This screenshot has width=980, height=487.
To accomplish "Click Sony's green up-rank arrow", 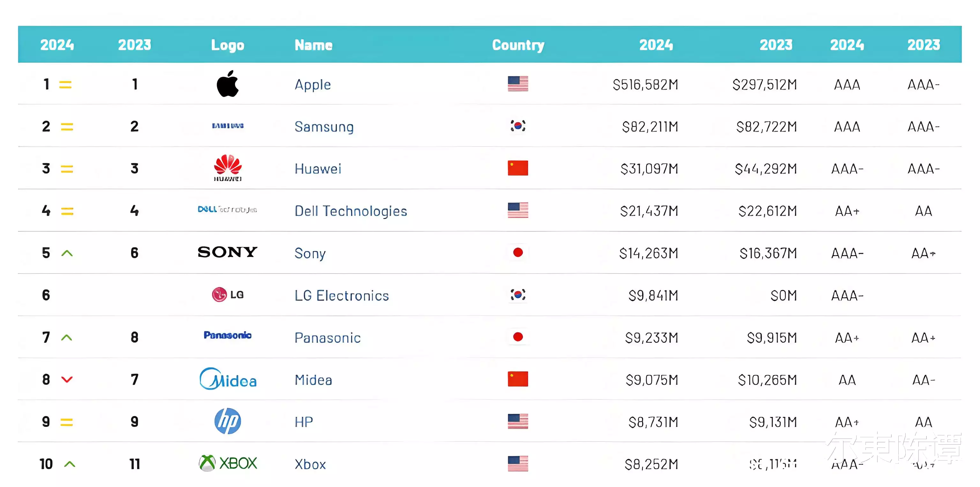I will (x=67, y=253).
